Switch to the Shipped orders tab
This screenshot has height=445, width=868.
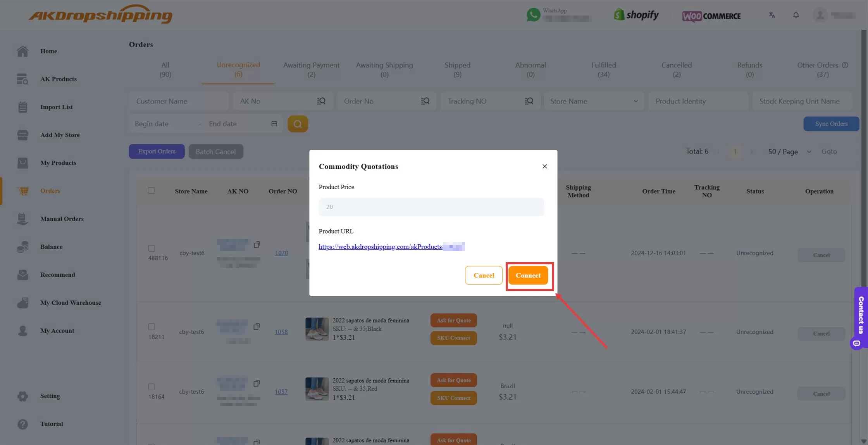pyautogui.click(x=457, y=70)
